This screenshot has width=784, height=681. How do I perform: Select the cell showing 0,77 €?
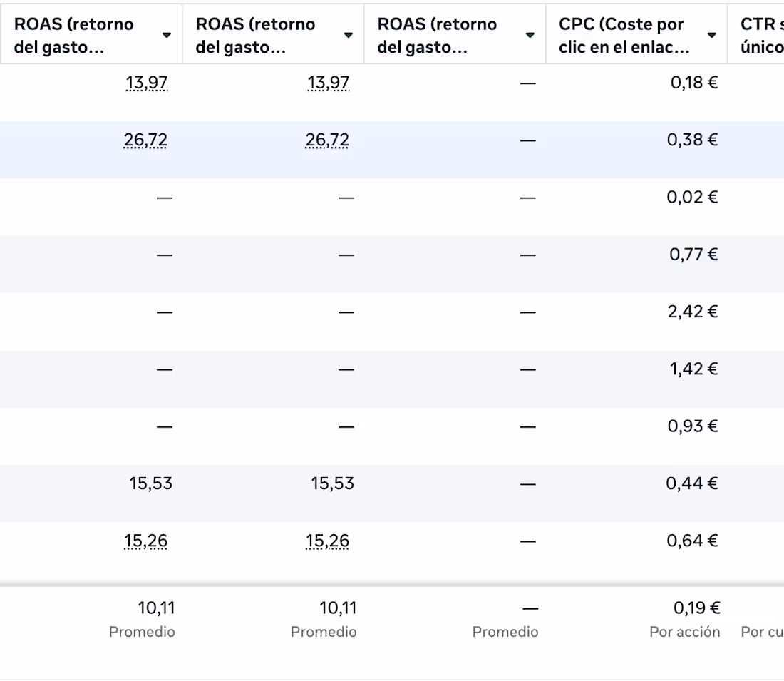coord(693,254)
